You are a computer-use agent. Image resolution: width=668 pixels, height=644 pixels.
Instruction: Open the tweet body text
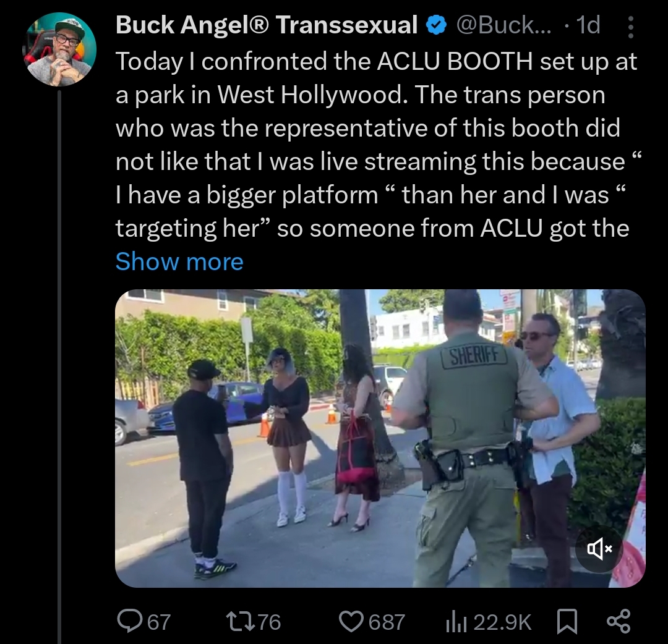[377, 145]
